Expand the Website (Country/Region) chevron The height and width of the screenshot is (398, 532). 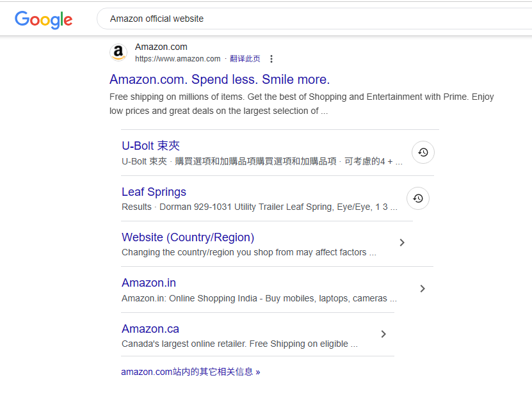[402, 243]
